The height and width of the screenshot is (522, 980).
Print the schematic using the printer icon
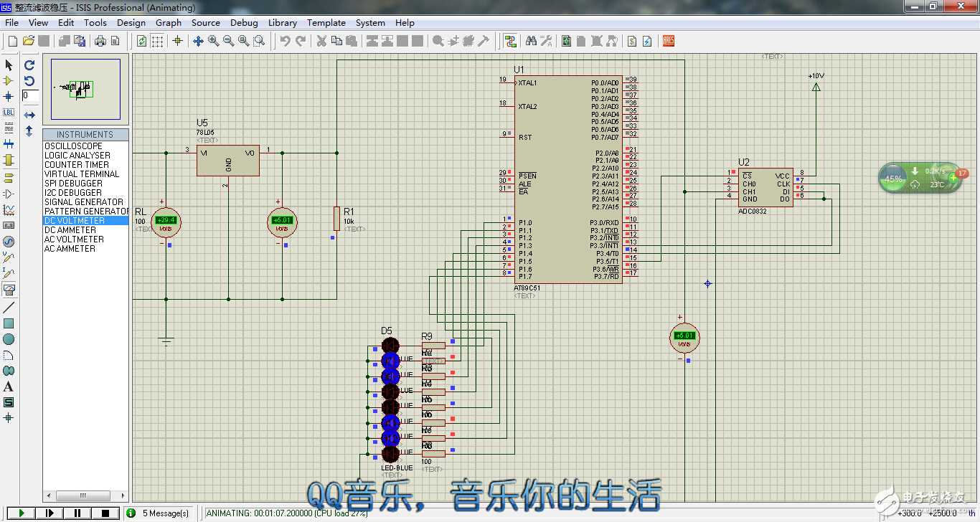pyautogui.click(x=100, y=41)
